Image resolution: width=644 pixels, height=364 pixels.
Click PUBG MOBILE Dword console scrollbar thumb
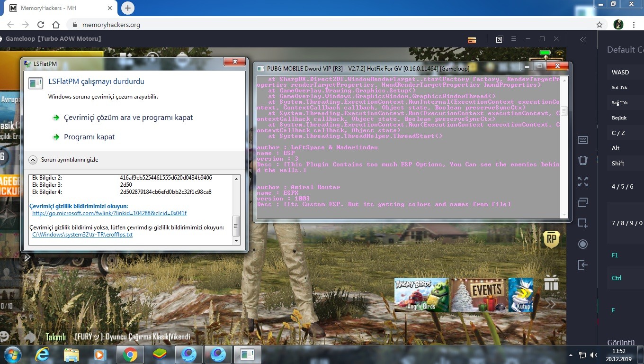pos(564,111)
